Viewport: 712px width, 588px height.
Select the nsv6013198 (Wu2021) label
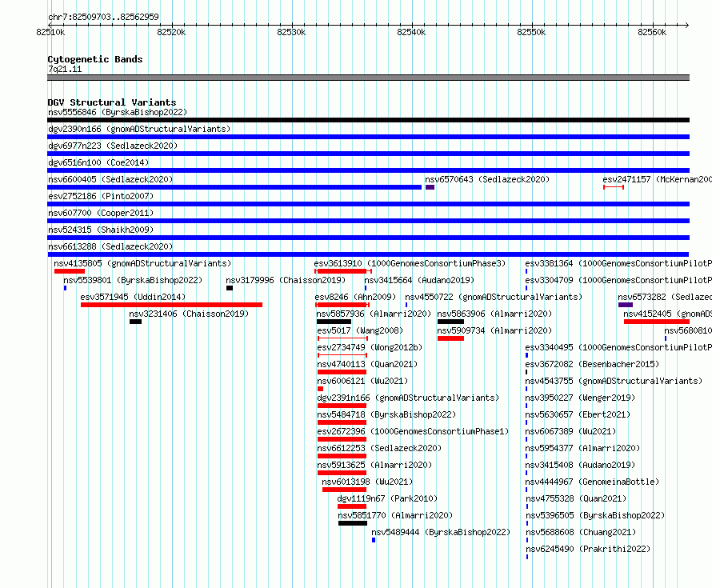(367, 482)
